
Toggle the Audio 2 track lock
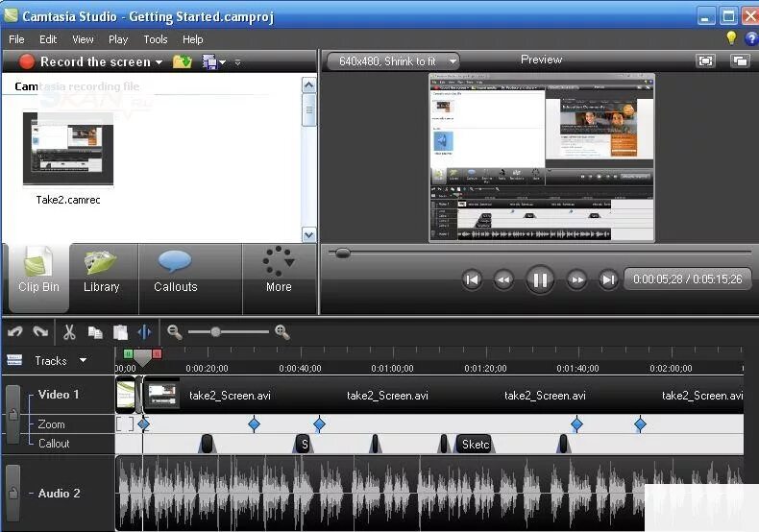click(x=13, y=493)
